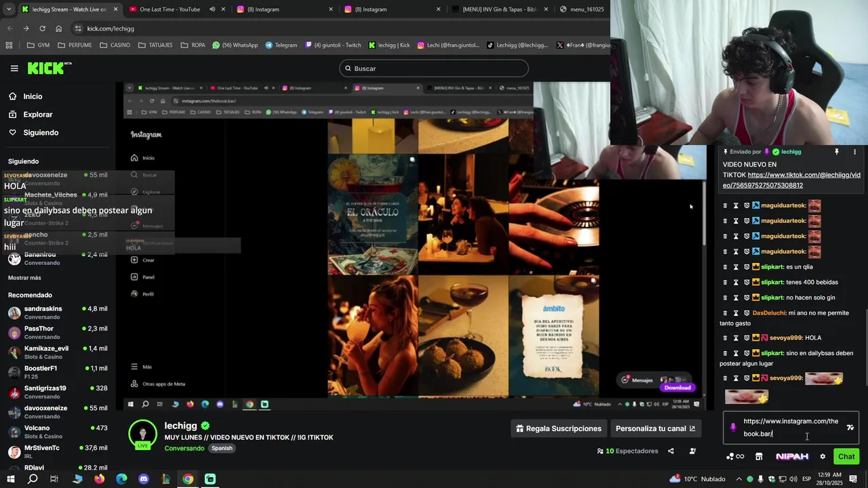Open Santigrizas19 recommended channel
This screenshot has width=868, height=488.
pos(58,392)
